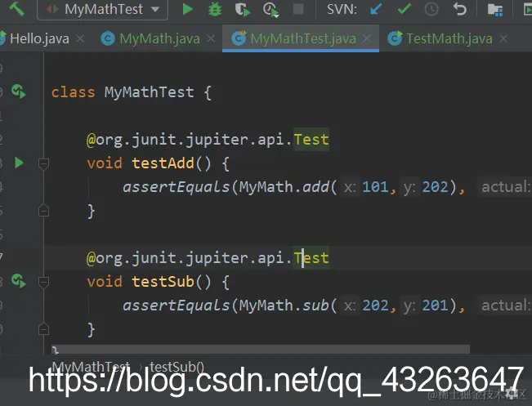Run testAdd via its gutter play icon
The height and width of the screenshot is (406, 532).
(x=19, y=163)
